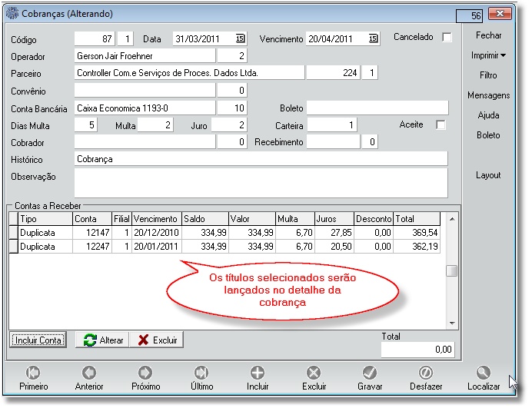Click the Carteira field
This screenshot has width=532, height=408.
tap(332, 124)
